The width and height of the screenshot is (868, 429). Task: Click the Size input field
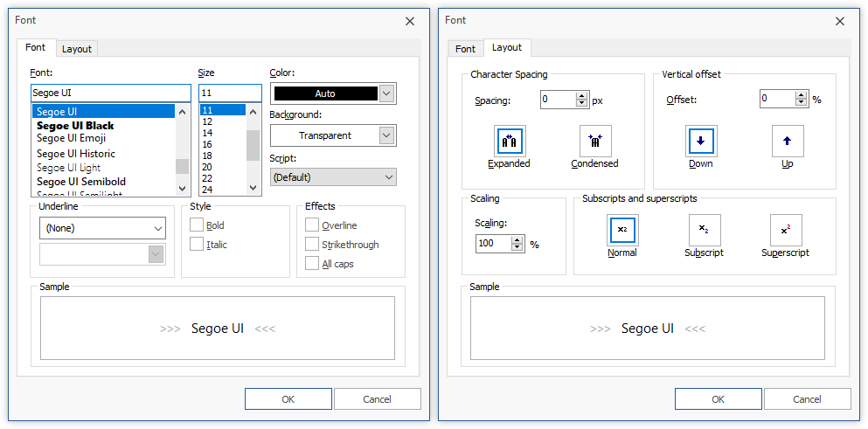pyautogui.click(x=230, y=93)
